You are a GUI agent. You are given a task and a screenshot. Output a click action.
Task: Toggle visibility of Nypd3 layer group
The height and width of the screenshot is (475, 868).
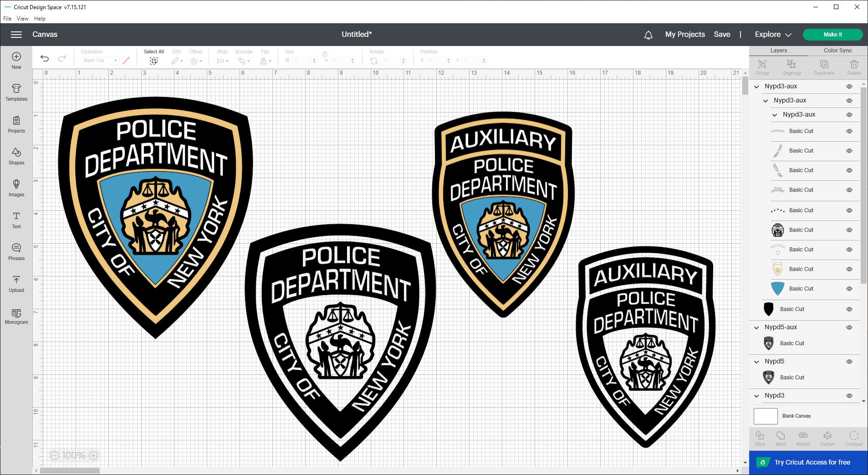point(849,396)
